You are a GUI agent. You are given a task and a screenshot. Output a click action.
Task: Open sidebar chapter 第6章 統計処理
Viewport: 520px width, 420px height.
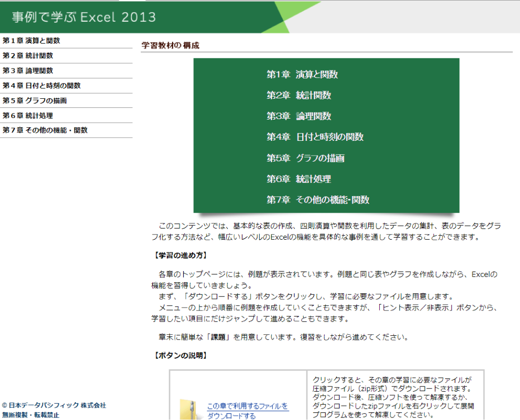[28, 116]
